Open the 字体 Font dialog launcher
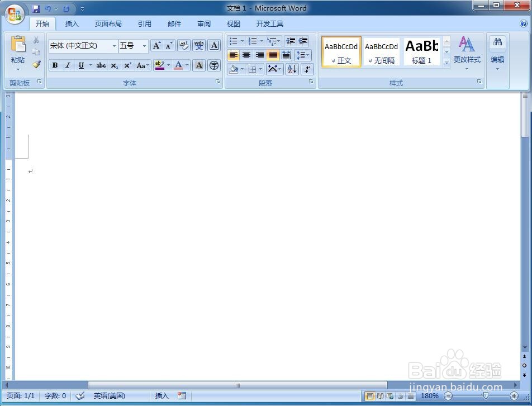532x406 pixels. pyautogui.click(x=218, y=82)
